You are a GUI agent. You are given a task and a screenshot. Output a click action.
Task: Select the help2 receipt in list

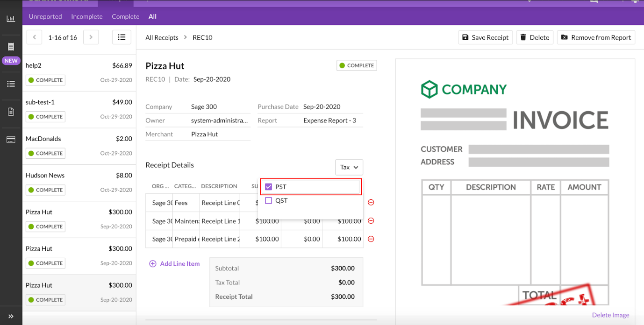pos(79,73)
